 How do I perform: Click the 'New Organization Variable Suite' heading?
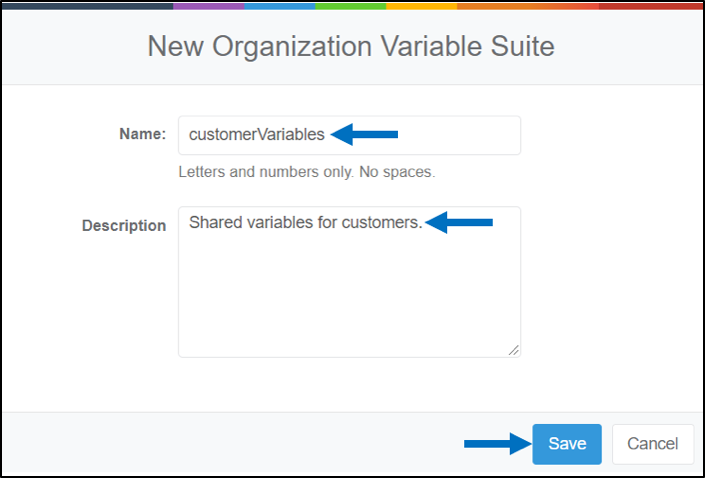coord(351,46)
